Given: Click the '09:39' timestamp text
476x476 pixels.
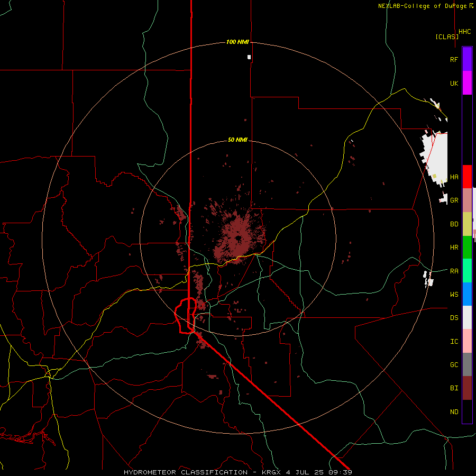Looking at the screenshot, I should [x=340, y=472].
